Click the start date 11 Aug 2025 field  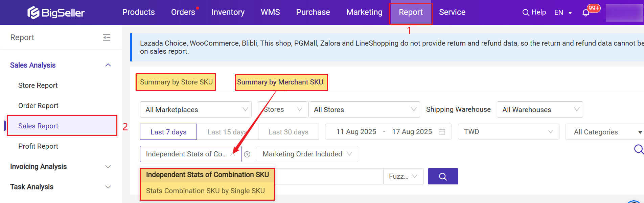coord(356,132)
